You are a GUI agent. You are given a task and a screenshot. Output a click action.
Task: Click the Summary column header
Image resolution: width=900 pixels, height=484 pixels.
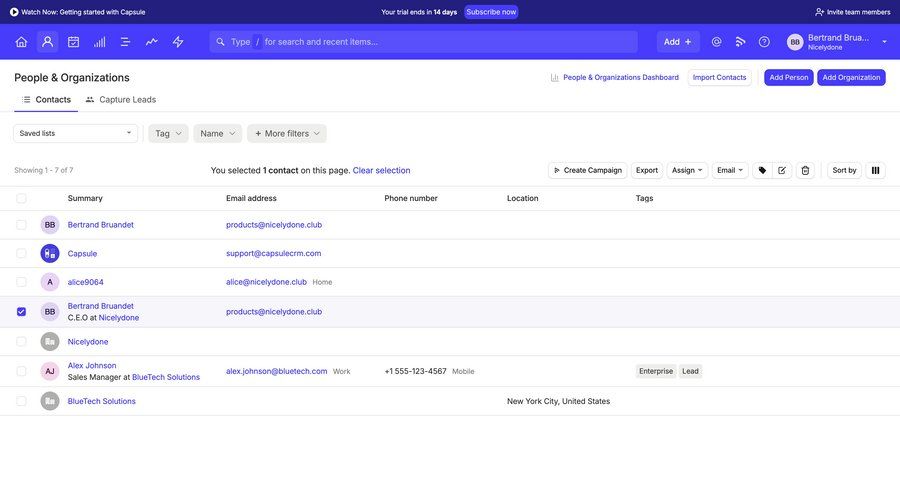click(85, 199)
